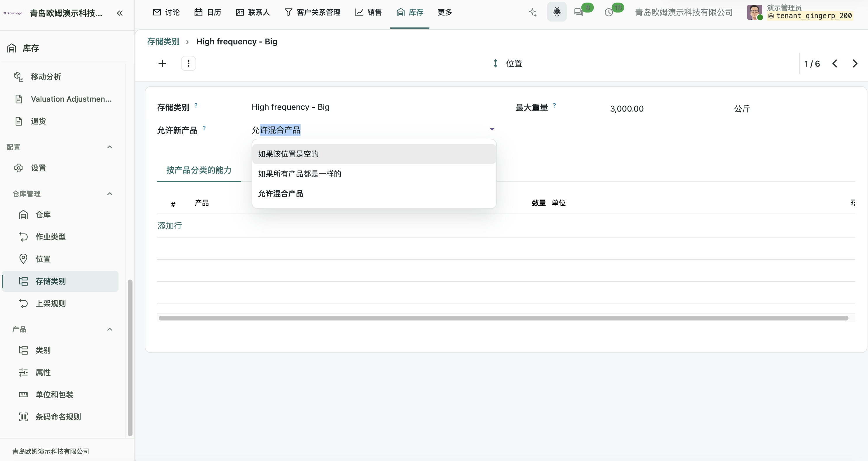The width and height of the screenshot is (868, 461).
Task: Collapse the 配置 section
Action: [x=109, y=147]
